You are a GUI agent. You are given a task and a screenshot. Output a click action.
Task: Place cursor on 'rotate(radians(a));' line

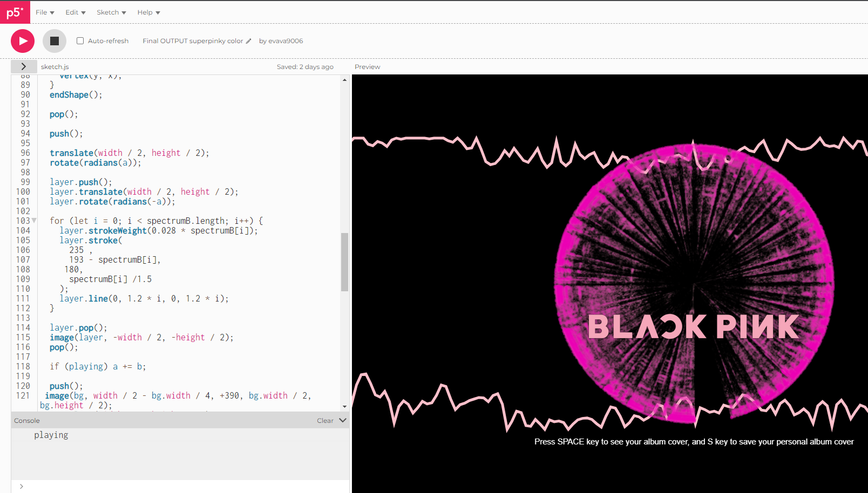[x=96, y=163]
